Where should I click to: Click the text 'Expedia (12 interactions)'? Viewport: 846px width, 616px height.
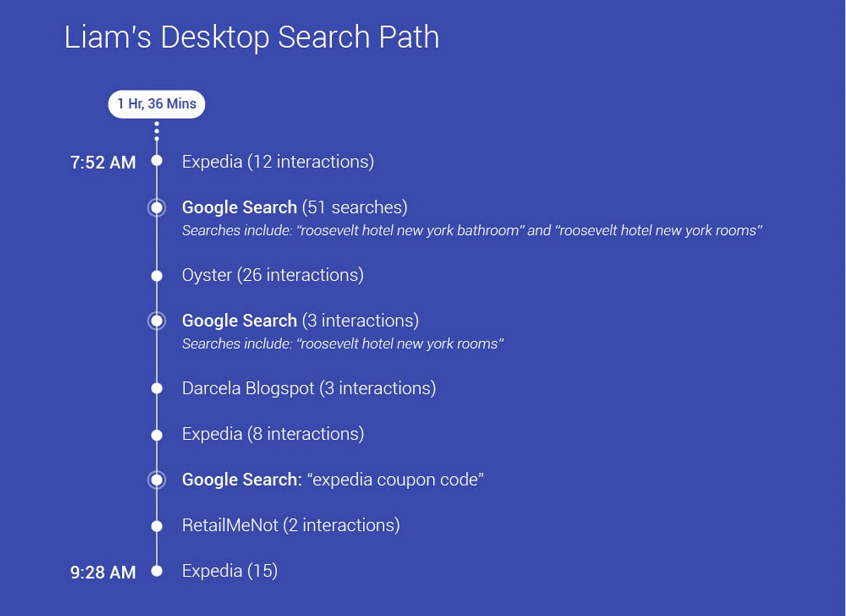[x=278, y=162]
